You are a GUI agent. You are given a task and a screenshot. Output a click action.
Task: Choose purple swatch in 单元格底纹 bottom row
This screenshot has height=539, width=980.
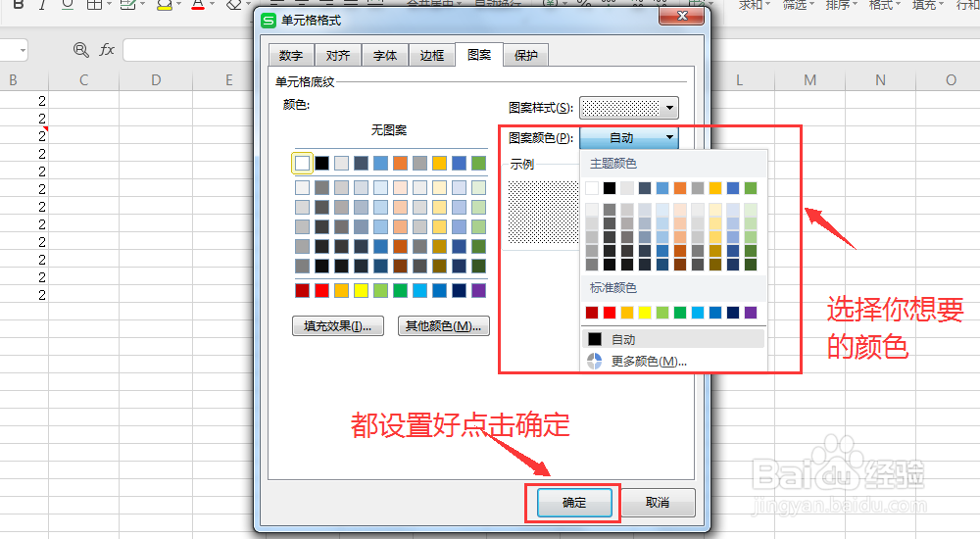pyautogui.click(x=479, y=290)
